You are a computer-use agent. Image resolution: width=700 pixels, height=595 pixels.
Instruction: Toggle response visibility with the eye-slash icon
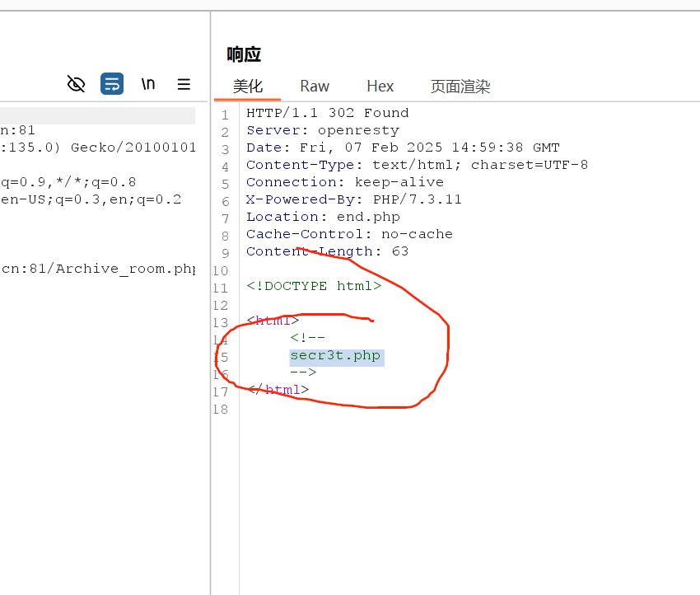tap(76, 83)
